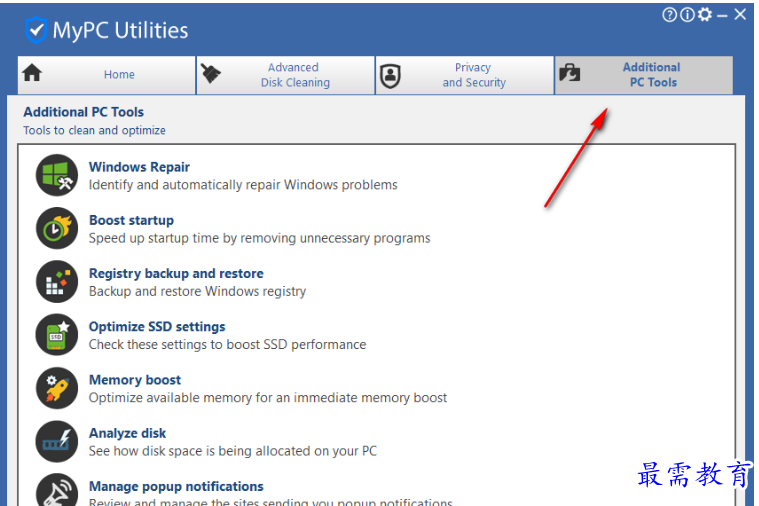The image size is (759, 506).
Task: Click the Privacy and Security shield icon
Action: (390, 76)
